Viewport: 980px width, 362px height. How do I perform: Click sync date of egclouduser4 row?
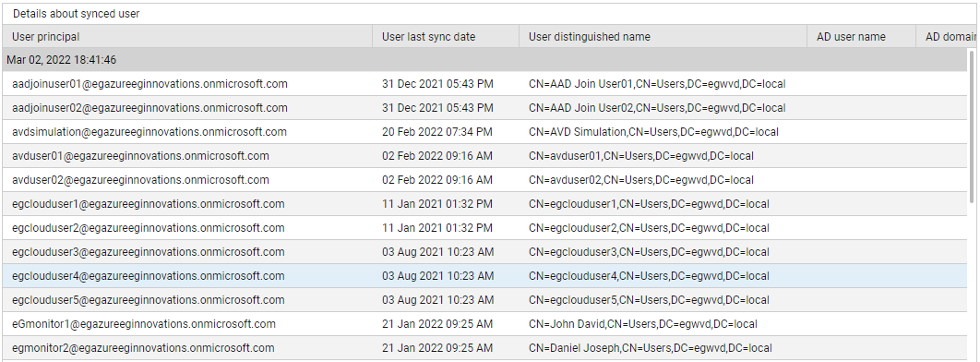pyautogui.click(x=437, y=276)
